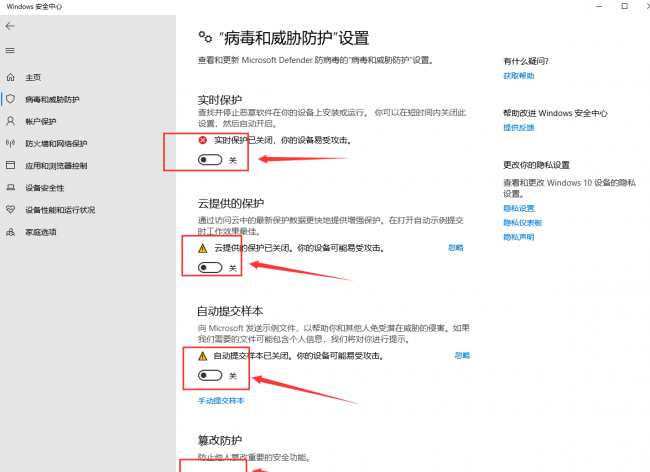Click 忽略 next to the 云提供的保护 warning

(456, 248)
